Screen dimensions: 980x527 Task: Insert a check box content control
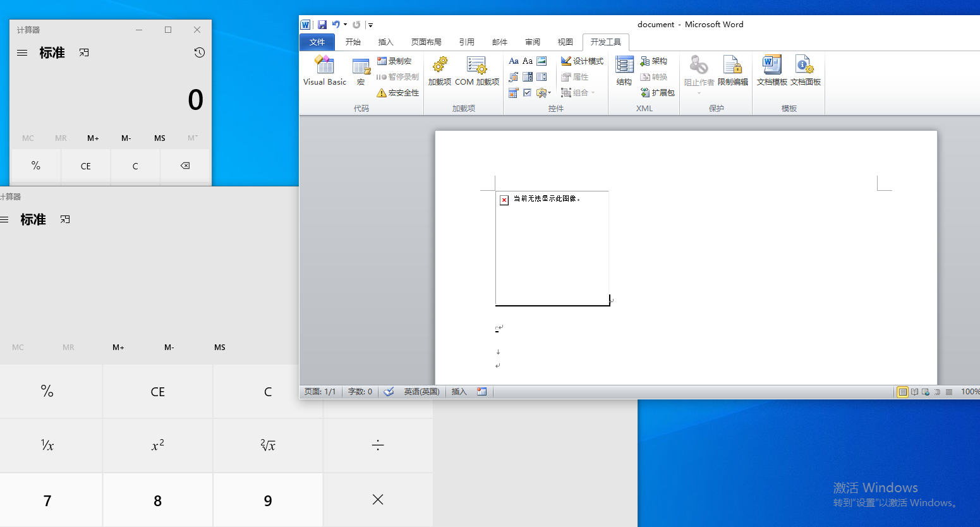[x=528, y=93]
